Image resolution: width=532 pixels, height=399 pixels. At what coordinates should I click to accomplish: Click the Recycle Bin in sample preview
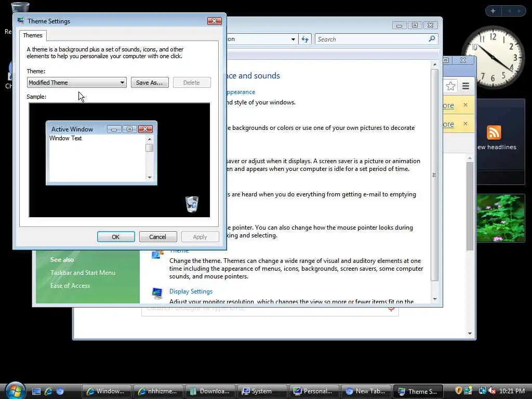point(192,204)
